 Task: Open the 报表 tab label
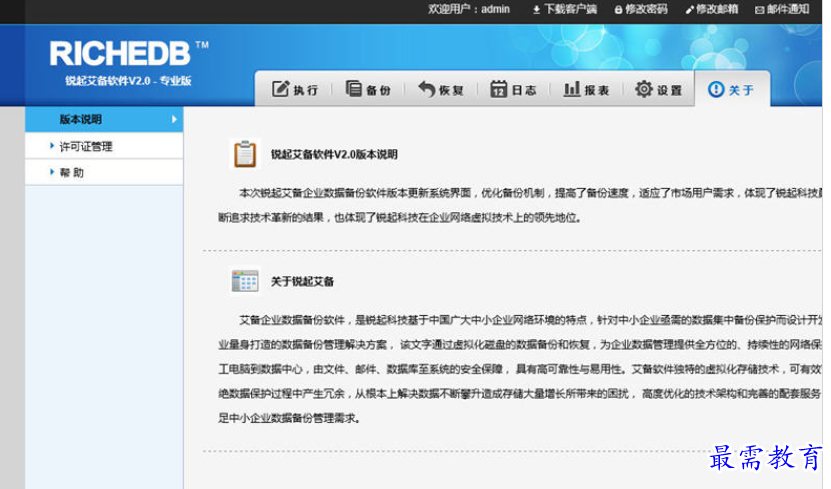click(x=597, y=90)
